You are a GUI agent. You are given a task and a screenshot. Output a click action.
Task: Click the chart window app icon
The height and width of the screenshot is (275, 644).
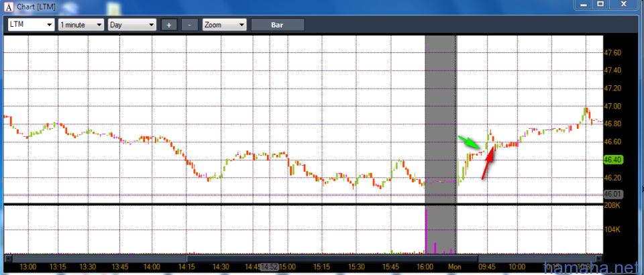click(x=8, y=7)
